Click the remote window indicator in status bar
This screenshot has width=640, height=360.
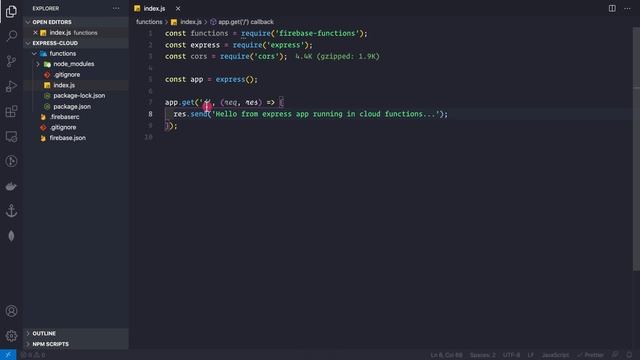tap(8, 355)
